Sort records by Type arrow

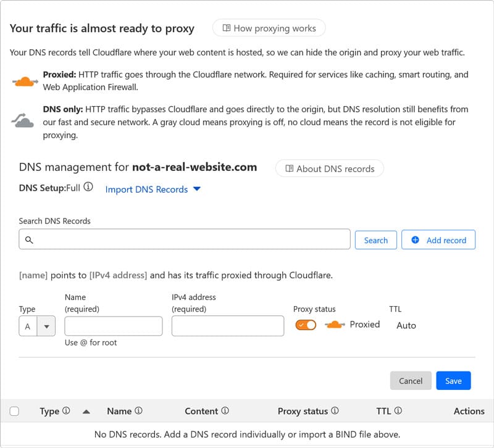coord(86,412)
